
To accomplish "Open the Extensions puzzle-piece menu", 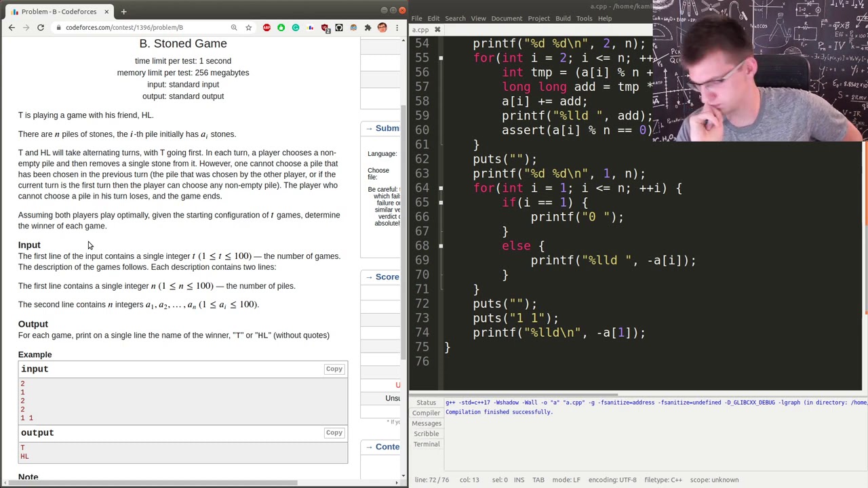I will (368, 28).
